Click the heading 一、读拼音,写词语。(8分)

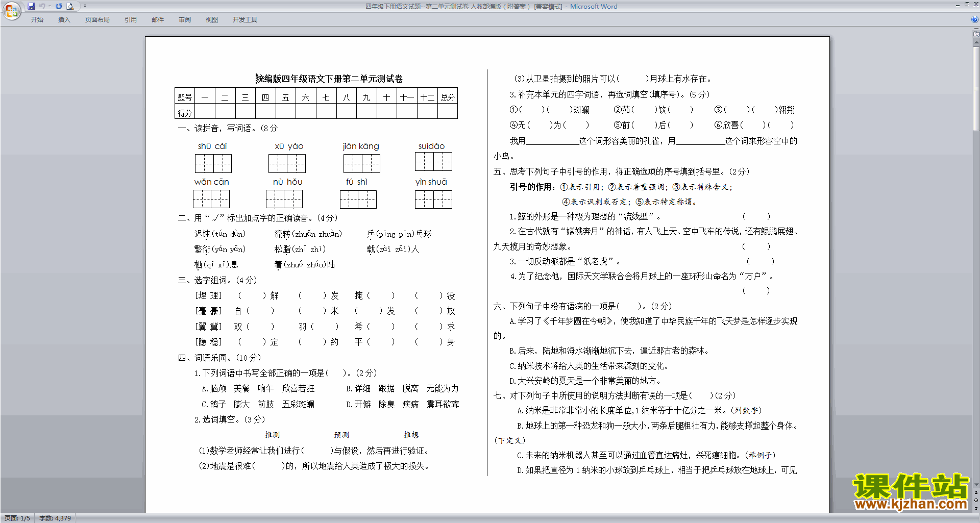pyautogui.click(x=228, y=128)
